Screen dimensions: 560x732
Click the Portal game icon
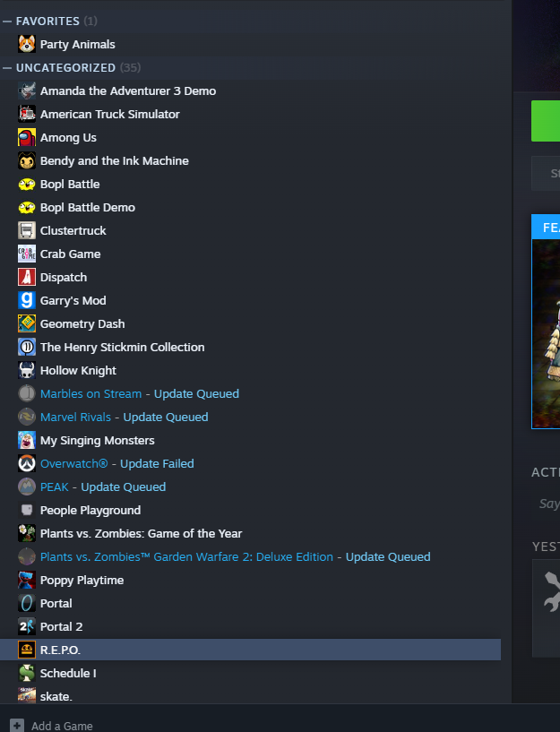27,604
